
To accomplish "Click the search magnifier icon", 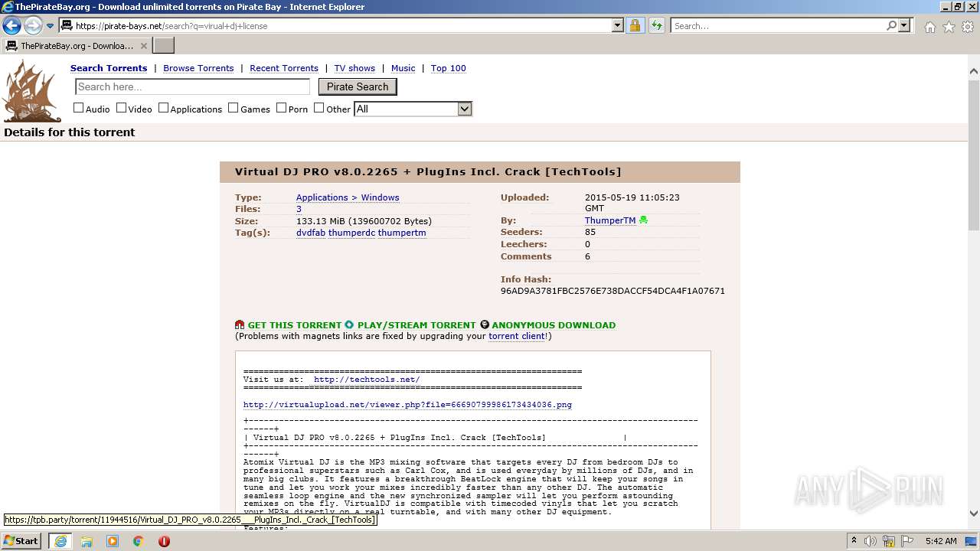I will click(891, 26).
